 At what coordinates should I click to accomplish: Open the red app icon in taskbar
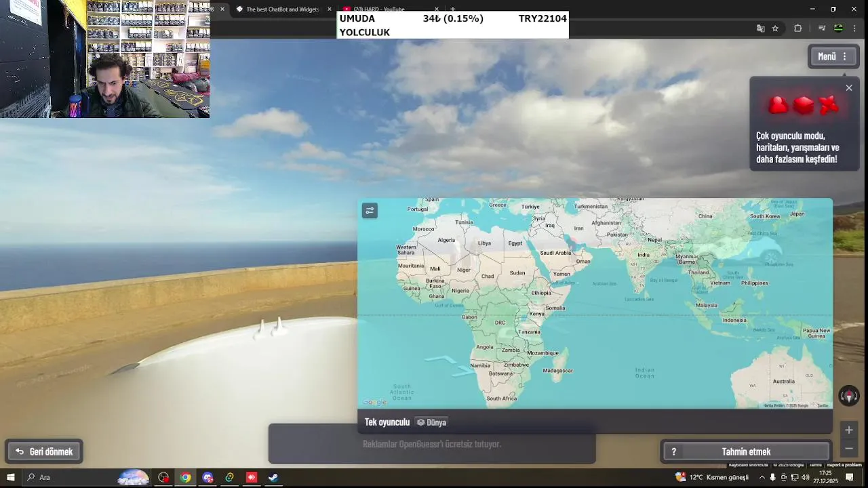[x=252, y=477]
